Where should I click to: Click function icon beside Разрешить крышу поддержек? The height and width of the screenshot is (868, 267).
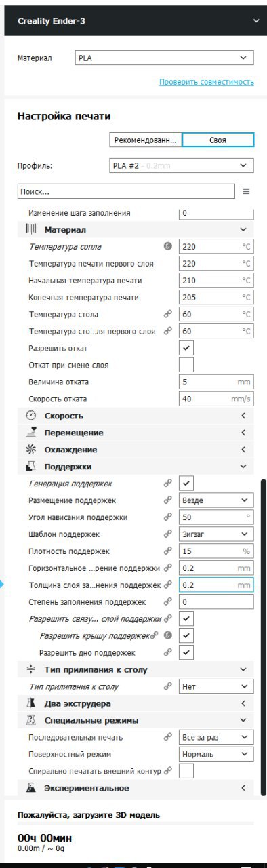(167, 635)
